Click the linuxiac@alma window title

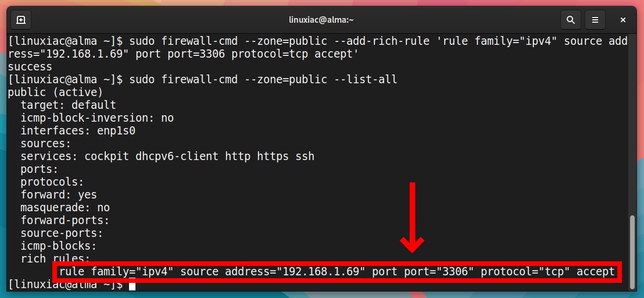pyautogui.click(x=321, y=20)
